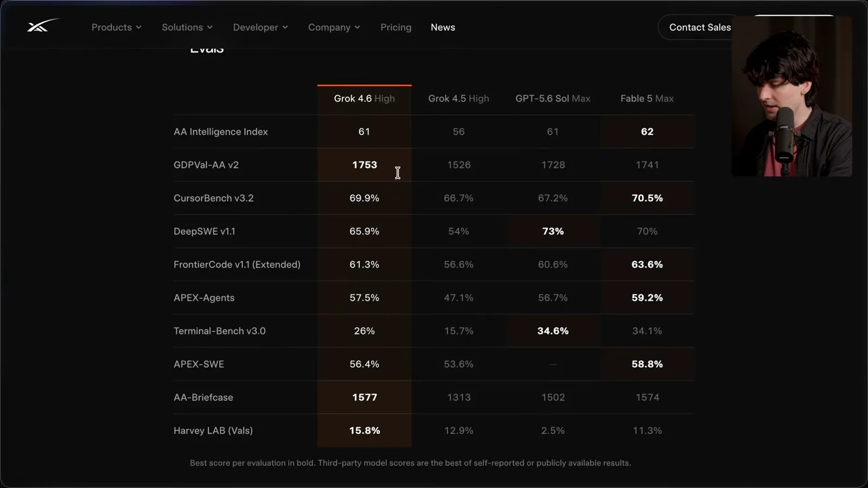Click the Harvey LAB (Vals) row label
This screenshot has width=868, height=488.
[x=213, y=431]
